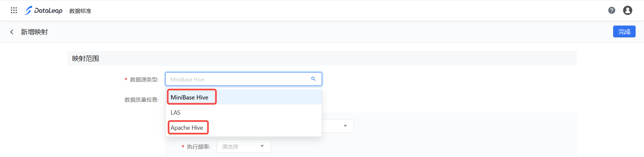Click the 执行频率 field label
The image size is (644, 157).
198,147
